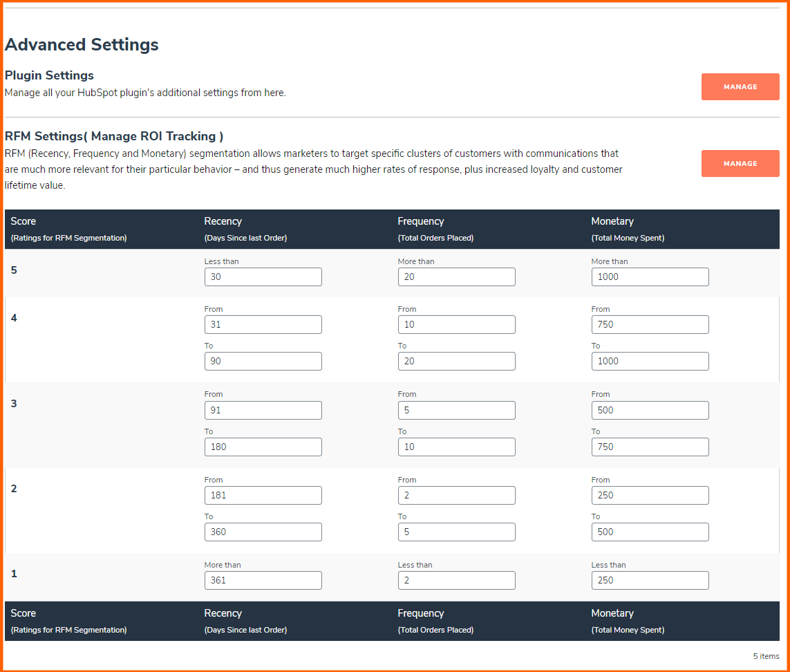Click Manage button for RFM Settings
Image resolution: width=790 pixels, height=672 pixels.
coord(740,163)
